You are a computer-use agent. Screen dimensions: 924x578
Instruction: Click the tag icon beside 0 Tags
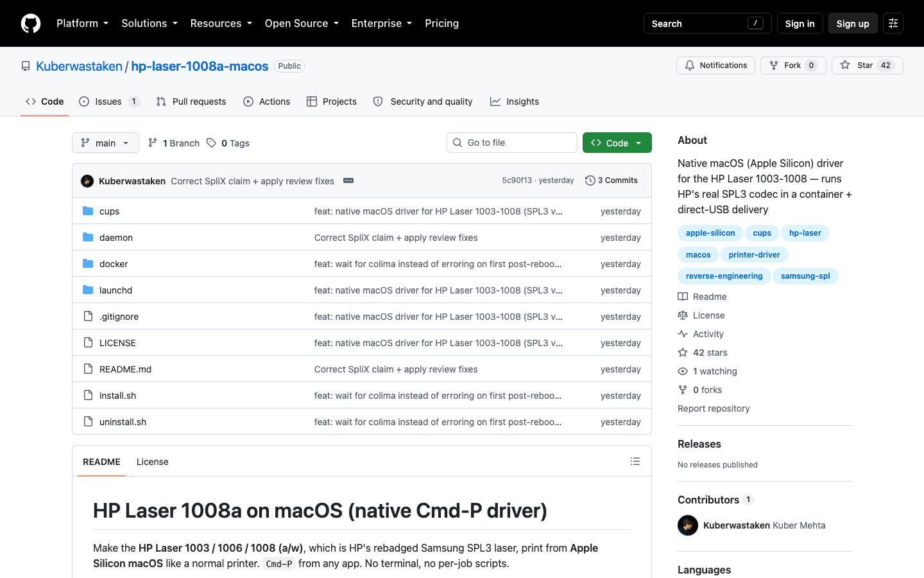click(x=211, y=143)
